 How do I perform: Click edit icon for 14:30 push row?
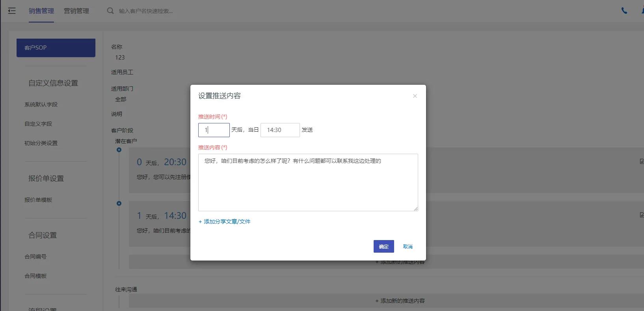click(642, 215)
